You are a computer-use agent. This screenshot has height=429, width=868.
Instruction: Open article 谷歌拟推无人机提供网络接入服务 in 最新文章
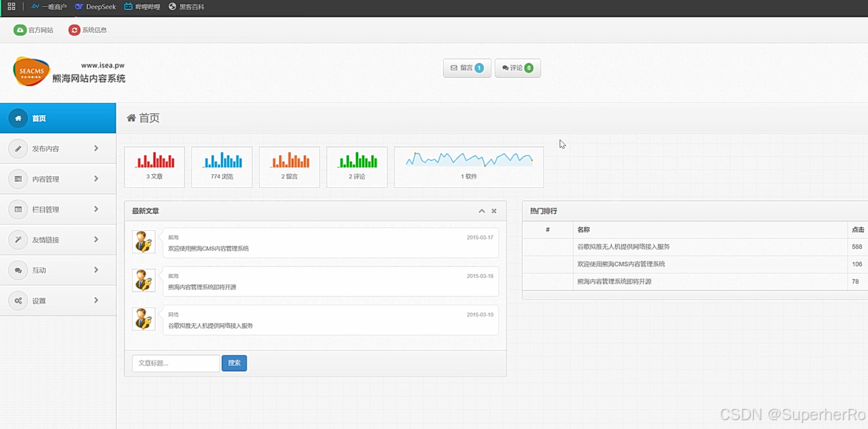pos(211,326)
